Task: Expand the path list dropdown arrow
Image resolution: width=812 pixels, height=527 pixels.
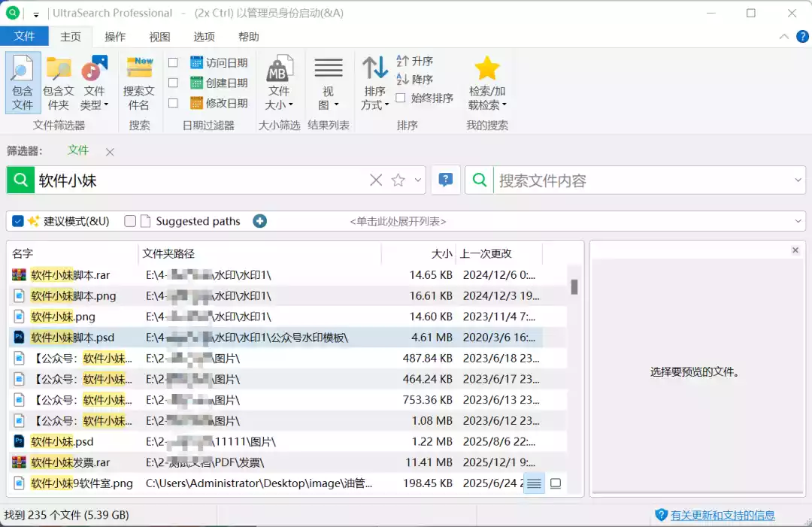Action: point(798,221)
